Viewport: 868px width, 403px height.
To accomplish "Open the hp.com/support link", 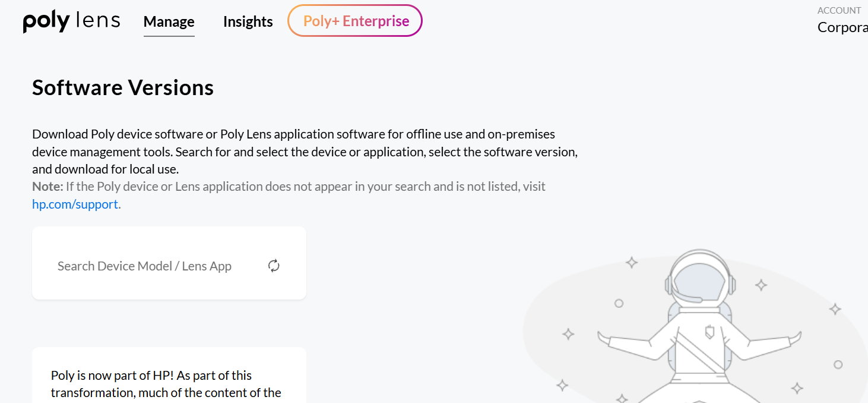I will pos(75,204).
